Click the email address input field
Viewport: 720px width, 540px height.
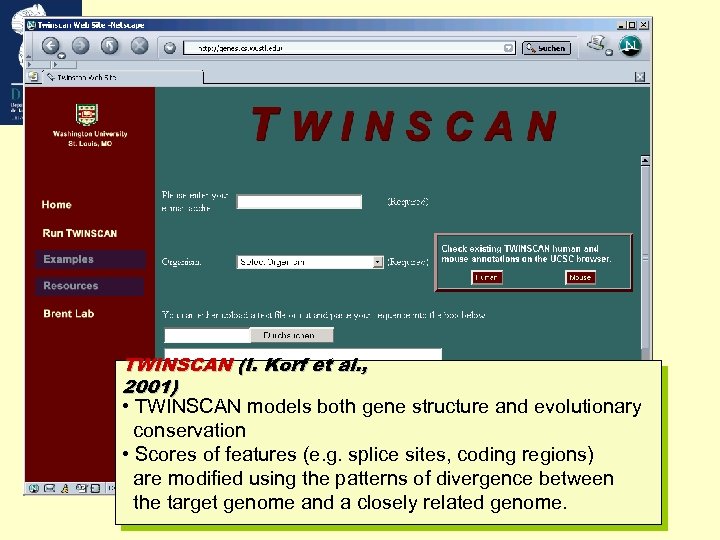(x=299, y=202)
